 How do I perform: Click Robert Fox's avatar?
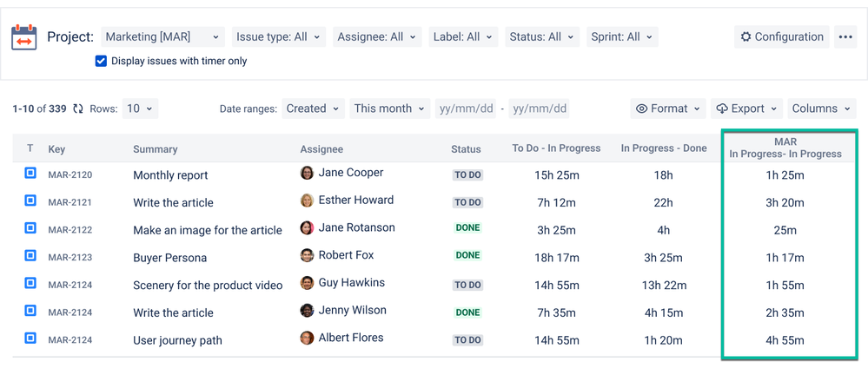click(x=308, y=255)
